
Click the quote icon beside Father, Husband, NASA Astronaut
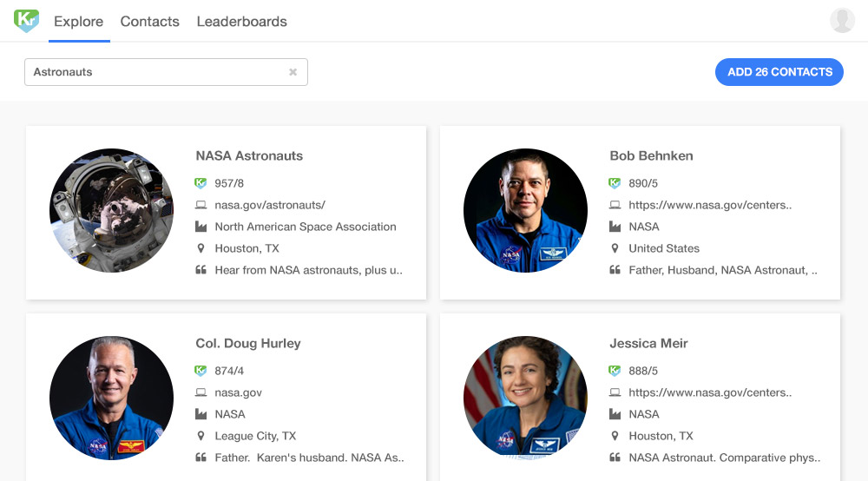[x=615, y=270]
